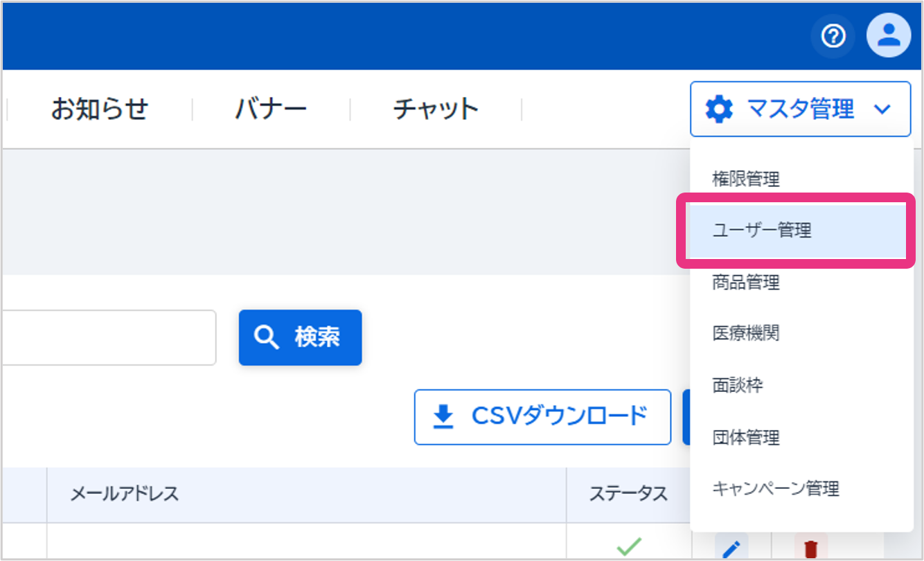
Task: Click the help question mark icon
Action: tap(833, 36)
